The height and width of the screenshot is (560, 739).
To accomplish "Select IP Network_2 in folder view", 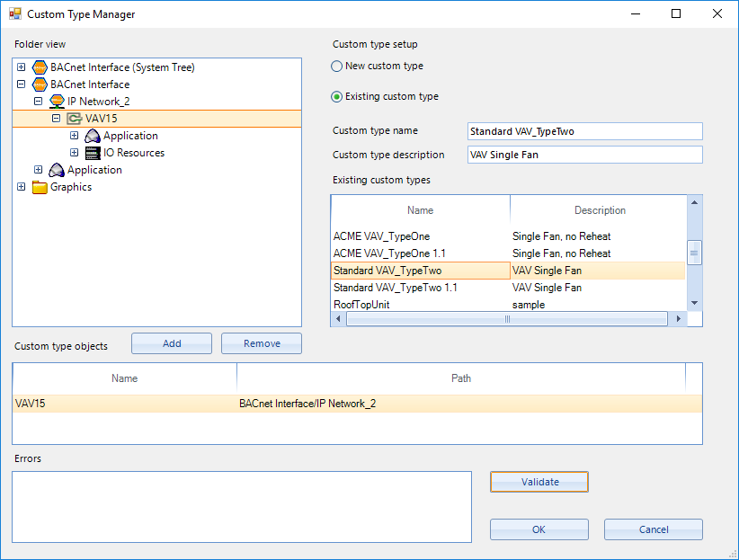I will coord(98,102).
